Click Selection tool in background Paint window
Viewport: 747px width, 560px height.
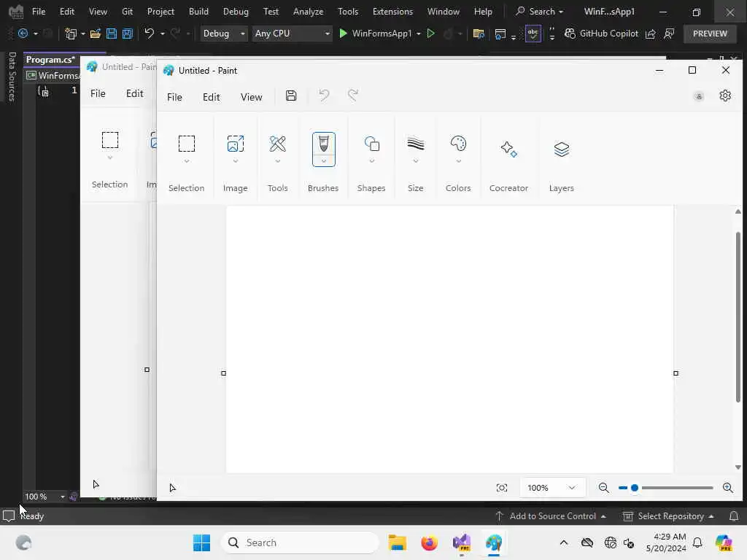point(110,140)
